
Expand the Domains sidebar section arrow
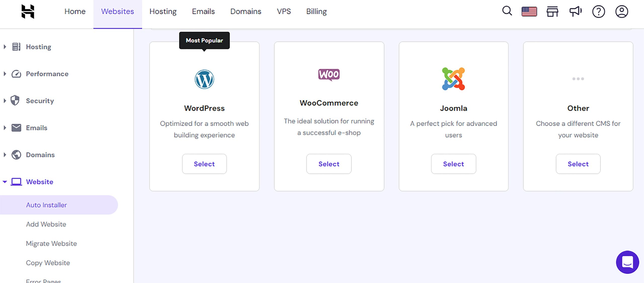point(5,155)
